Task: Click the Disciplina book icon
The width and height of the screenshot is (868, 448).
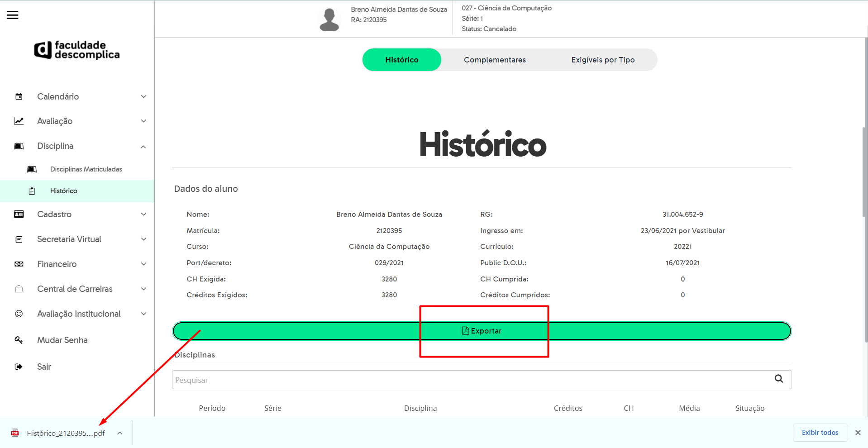Action: point(19,146)
